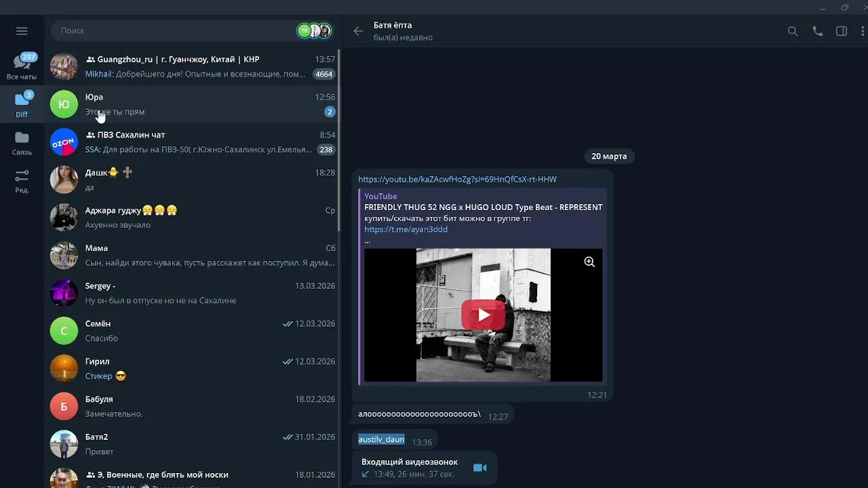Click the Мама profile photo

tap(64, 256)
